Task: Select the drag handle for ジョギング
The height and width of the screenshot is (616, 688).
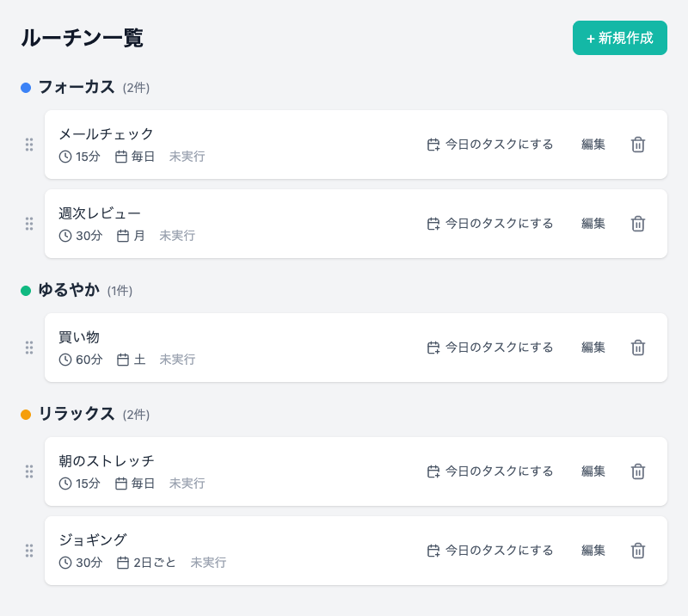Action: click(29, 551)
